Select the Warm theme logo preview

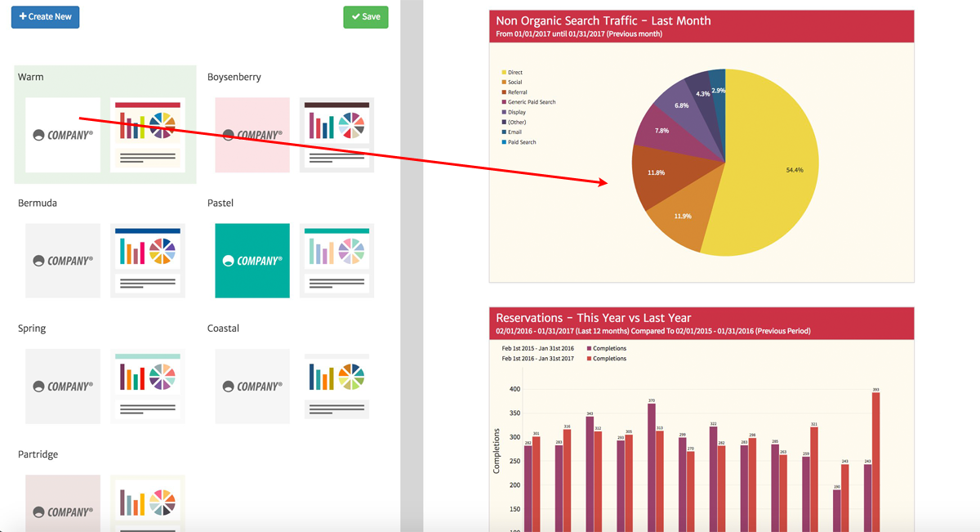63,135
